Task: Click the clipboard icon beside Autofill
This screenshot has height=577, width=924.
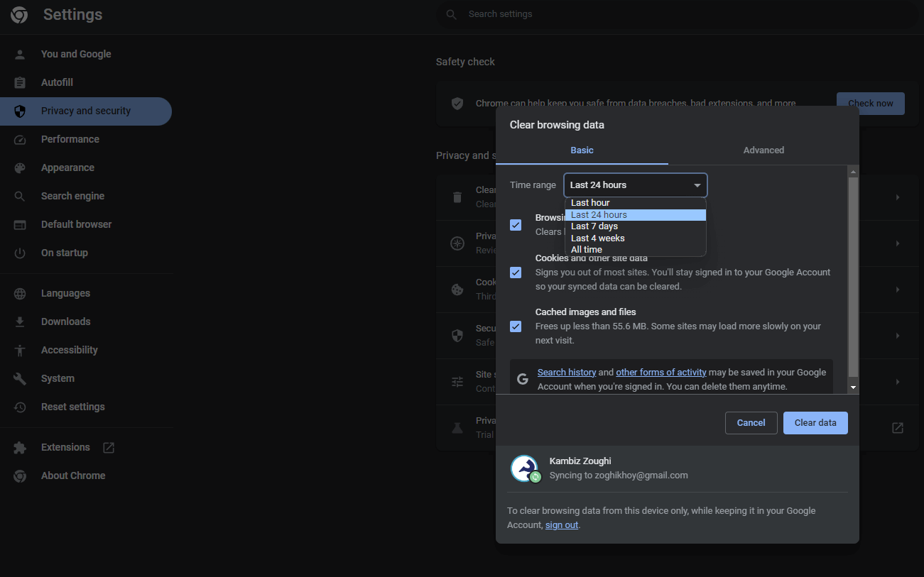Action: point(20,82)
